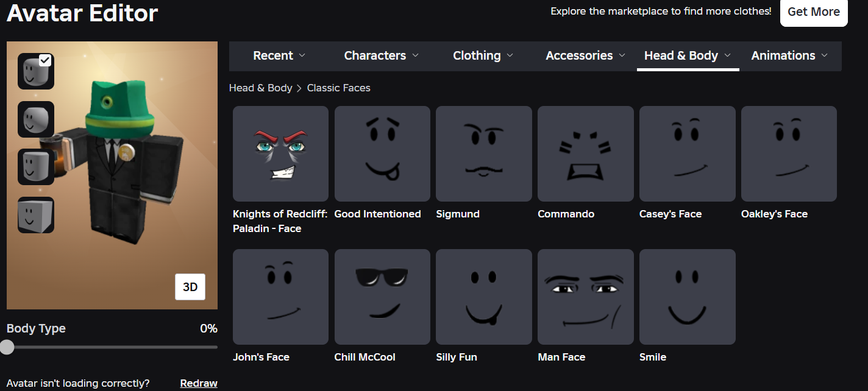The height and width of the screenshot is (391, 868).
Task: Click the 'Casey's Face' item name
Action: (671, 214)
